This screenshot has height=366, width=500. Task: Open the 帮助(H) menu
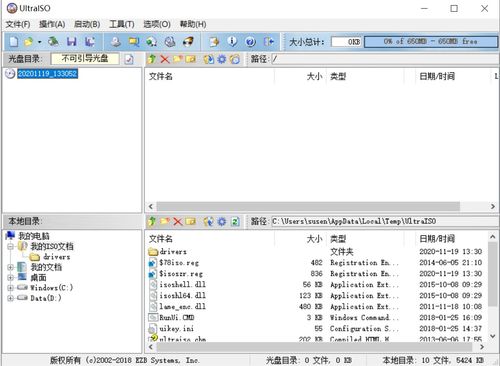(193, 24)
